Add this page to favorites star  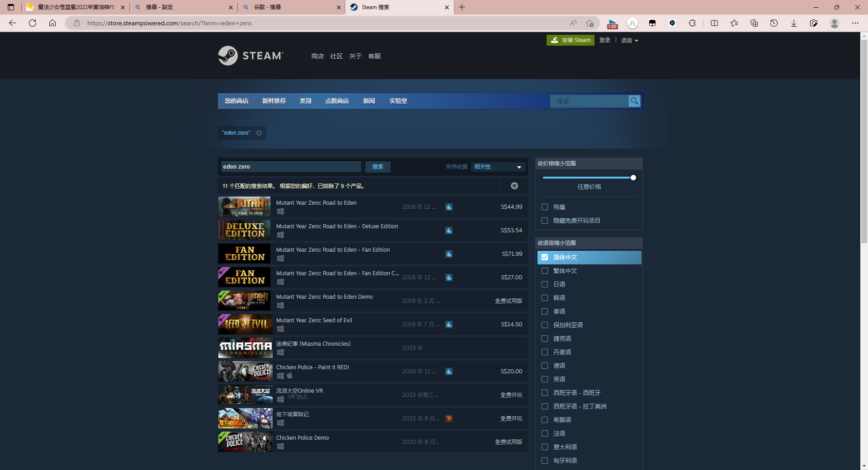click(x=590, y=23)
